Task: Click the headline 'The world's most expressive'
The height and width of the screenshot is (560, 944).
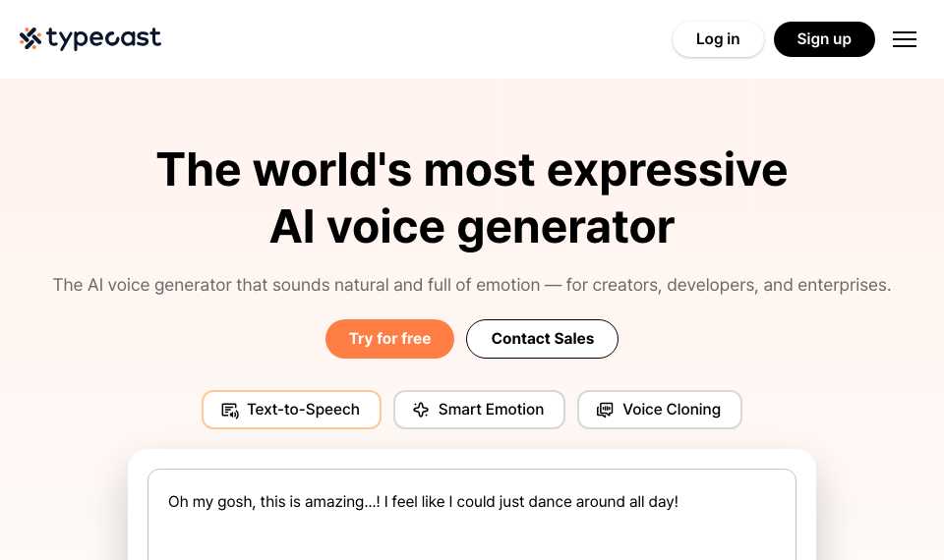Action: pos(472,170)
